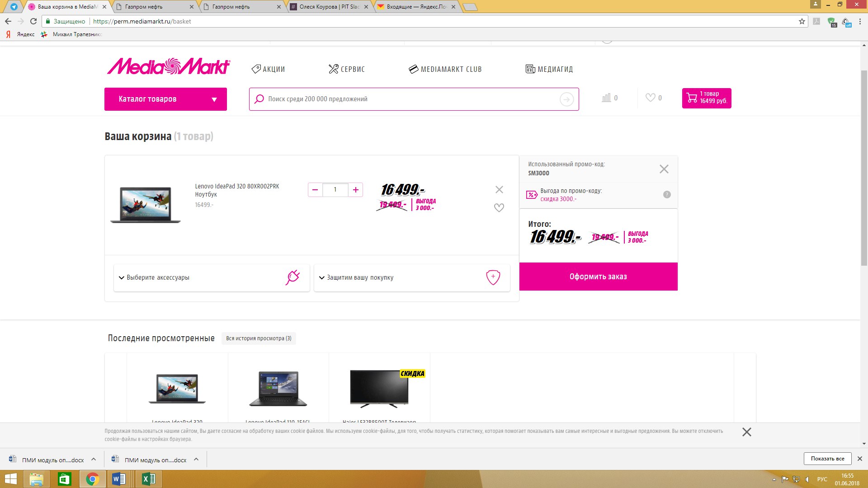Viewport: 868px width, 488px height.
Task: Open the recently viewed Lenovo IdeaPad 110 thumbnail
Action: pos(278,389)
